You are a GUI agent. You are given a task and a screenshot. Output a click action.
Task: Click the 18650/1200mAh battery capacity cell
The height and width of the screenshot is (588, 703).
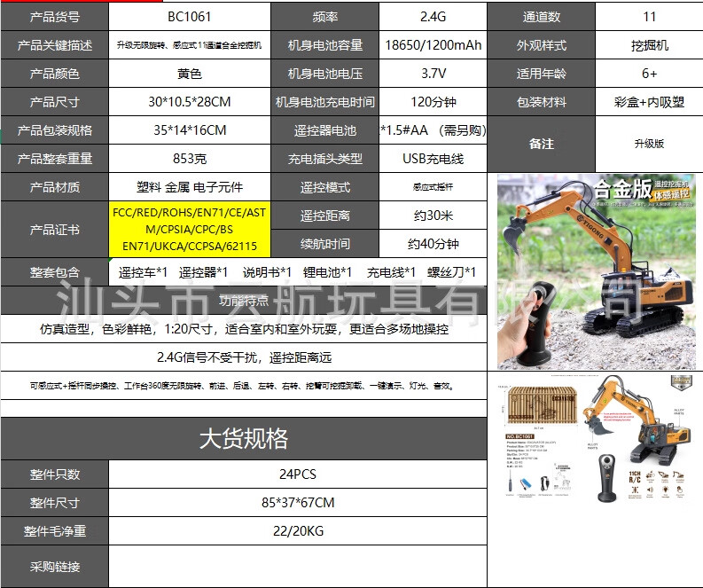click(x=434, y=45)
